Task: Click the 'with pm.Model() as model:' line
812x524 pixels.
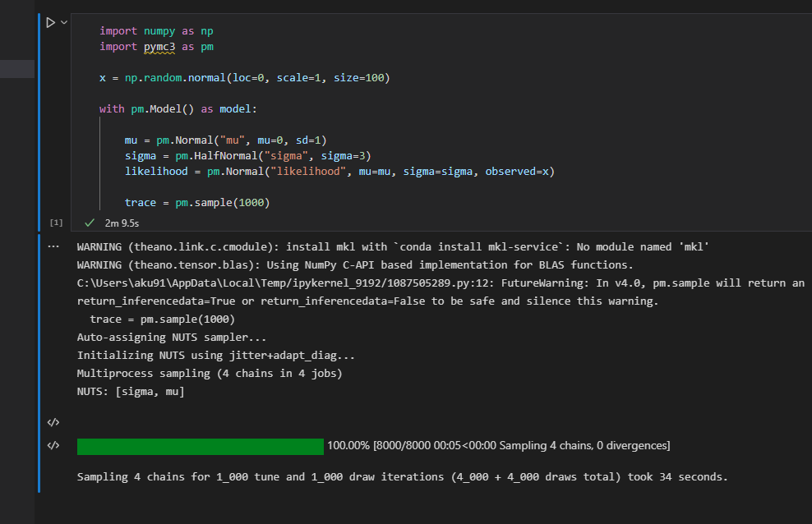Action: tap(178, 109)
